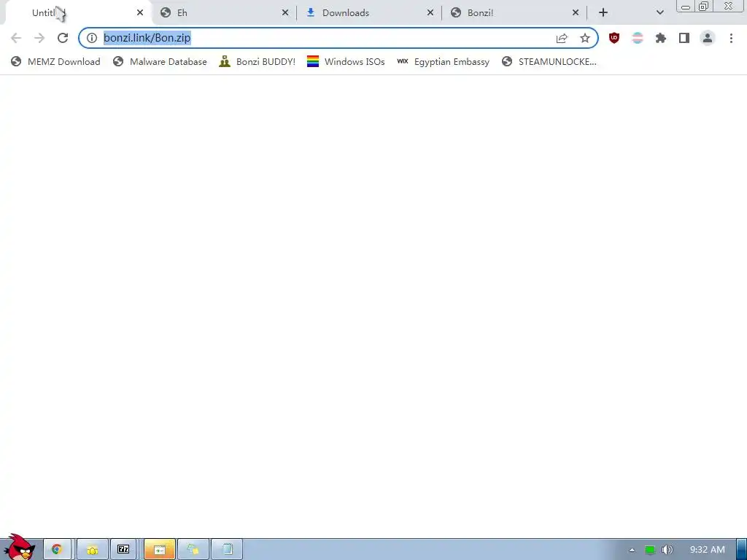Open the highlighted orange taskbar window

(160, 550)
